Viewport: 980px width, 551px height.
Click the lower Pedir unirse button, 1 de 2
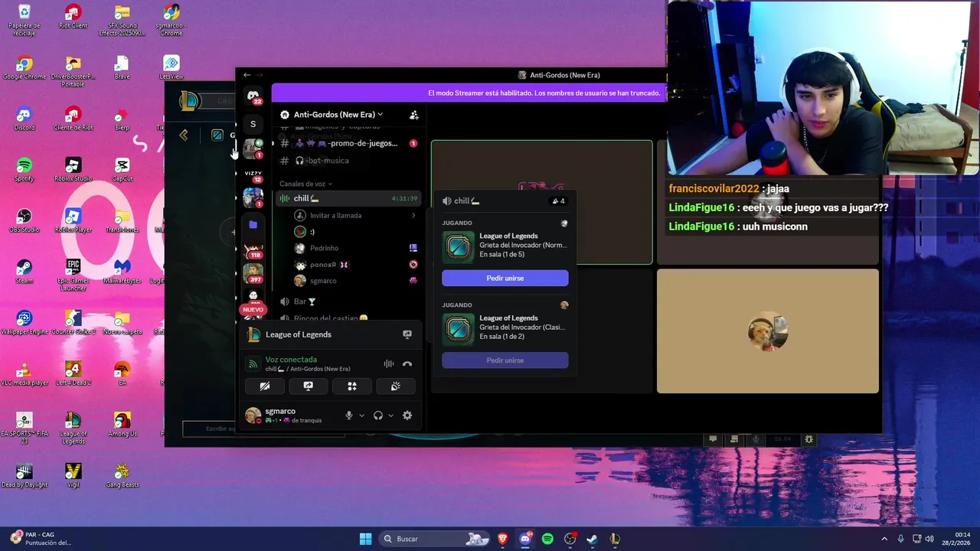click(x=505, y=360)
